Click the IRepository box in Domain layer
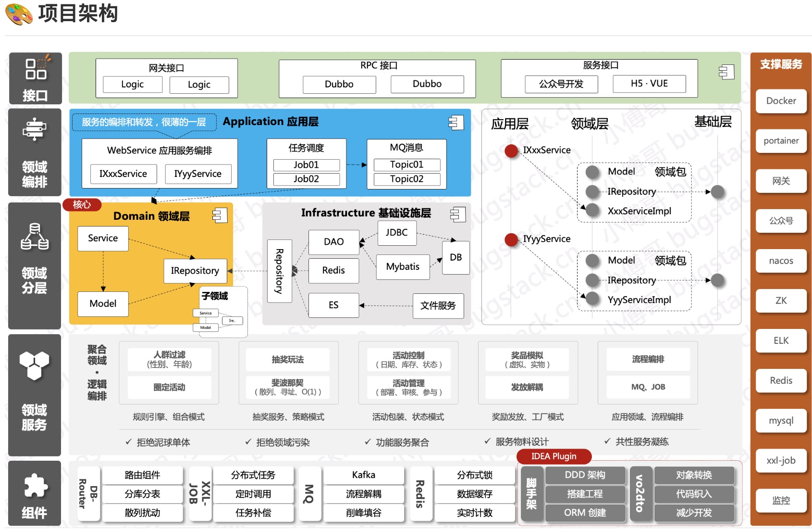 tap(195, 271)
